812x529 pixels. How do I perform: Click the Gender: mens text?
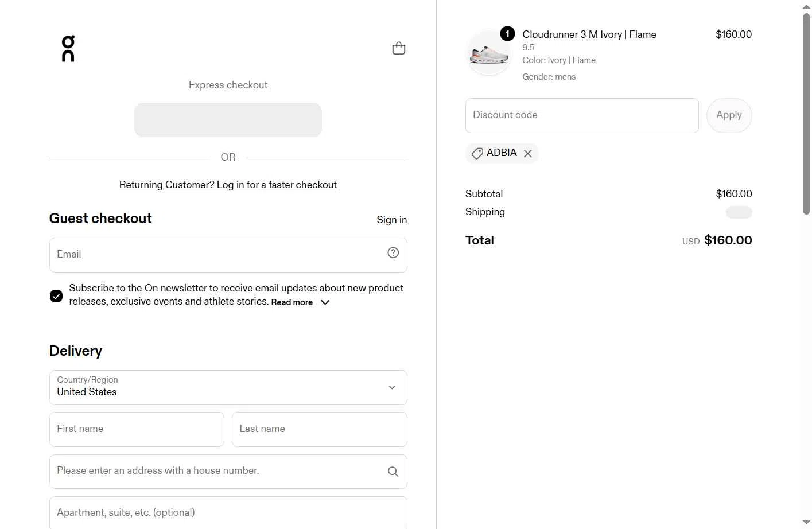click(549, 77)
